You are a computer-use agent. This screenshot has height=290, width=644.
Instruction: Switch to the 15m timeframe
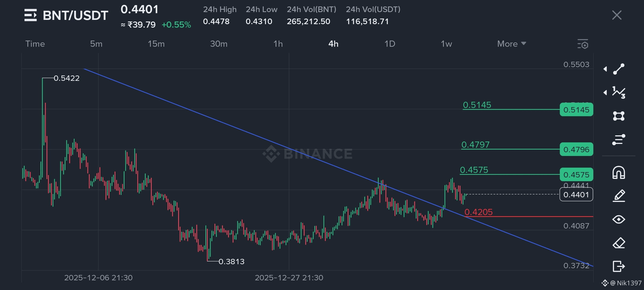point(156,44)
